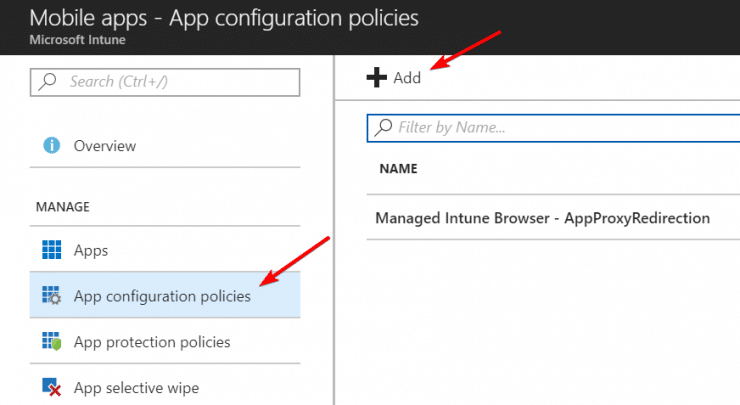Open the Overview menu item
Image resolution: width=740 pixels, height=405 pixels.
[104, 146]
